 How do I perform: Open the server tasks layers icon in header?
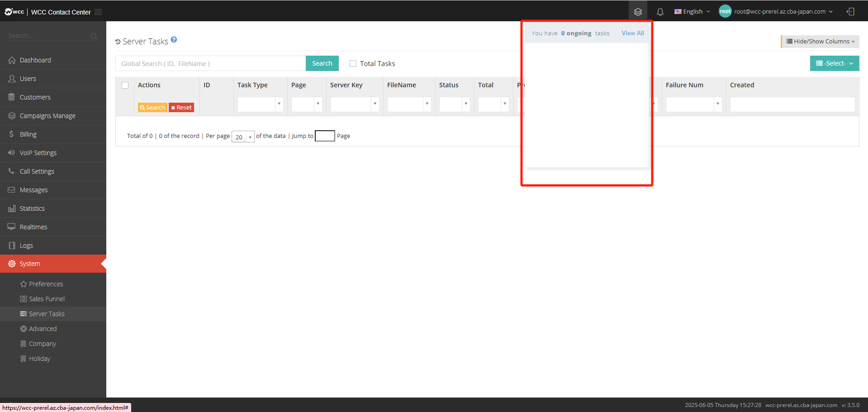coord(638,12)
